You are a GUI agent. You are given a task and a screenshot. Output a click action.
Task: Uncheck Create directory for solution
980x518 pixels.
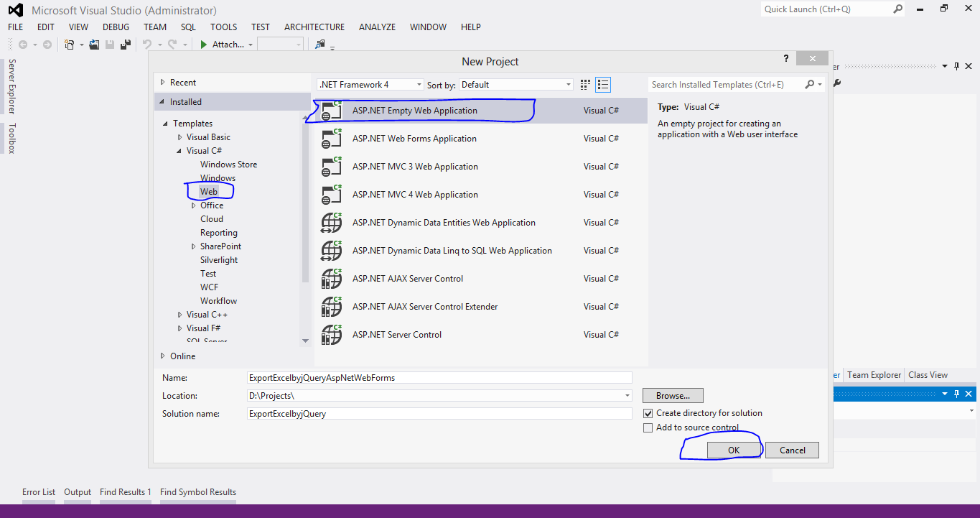pyautogui.click(x=648, y=414)
